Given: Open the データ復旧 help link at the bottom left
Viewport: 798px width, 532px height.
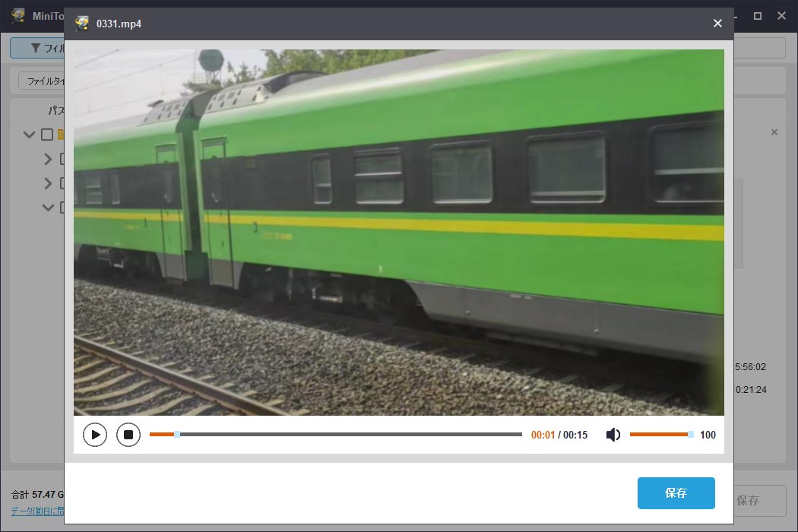Looking at the screenshot, I should coord(38,511).
